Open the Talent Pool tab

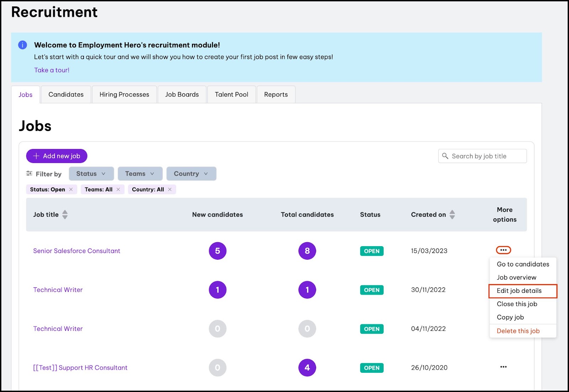click(231, 95)
